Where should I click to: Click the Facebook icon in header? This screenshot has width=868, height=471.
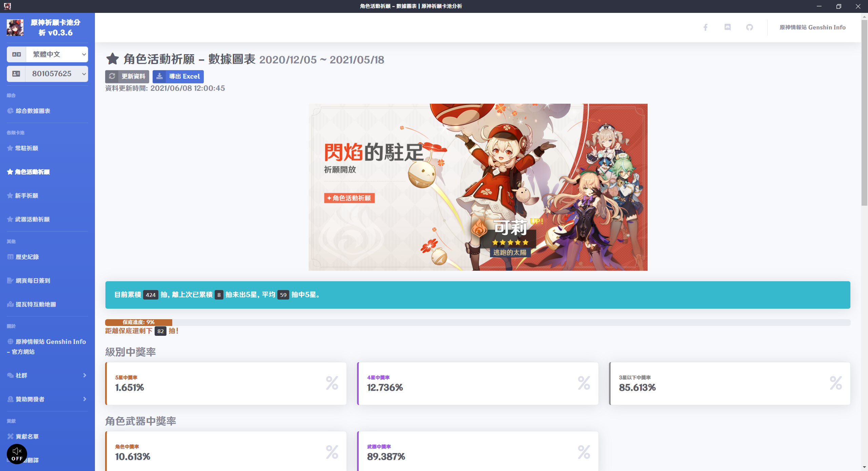pos(705,27)
